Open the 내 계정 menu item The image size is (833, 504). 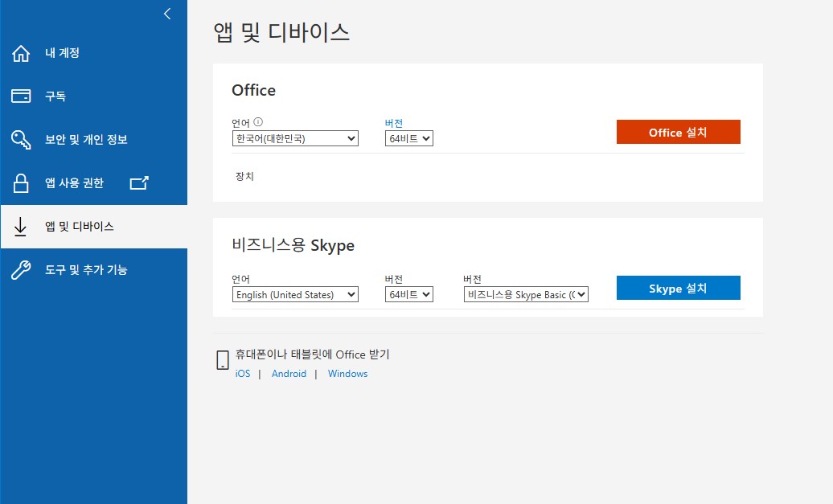94,53
